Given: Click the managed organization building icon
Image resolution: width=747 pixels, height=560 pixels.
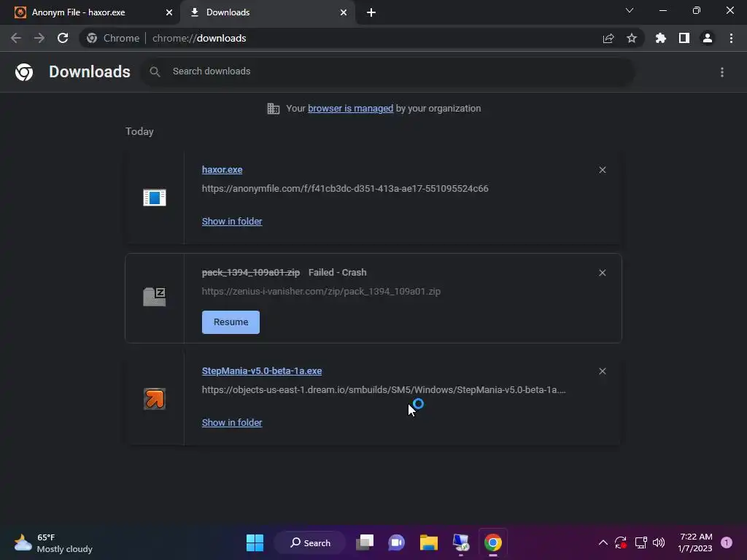Looking at the screenshot, I should pyautogui.click(x=274, y=109).
